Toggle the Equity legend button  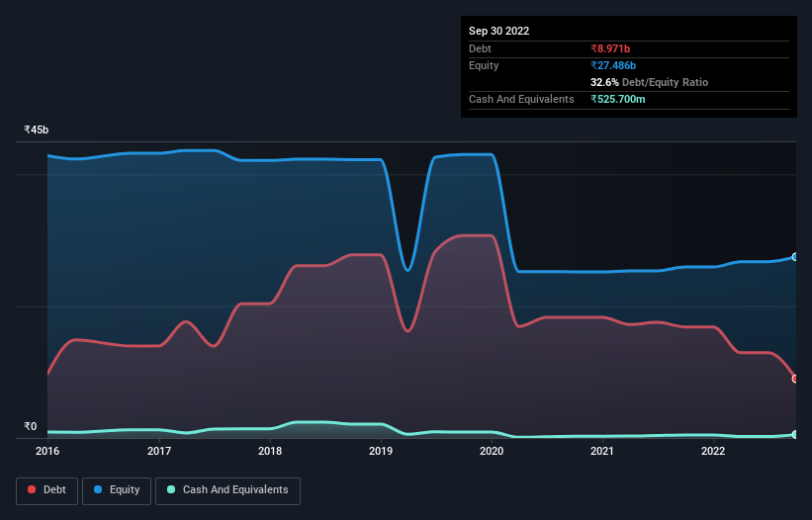(117, 490)
